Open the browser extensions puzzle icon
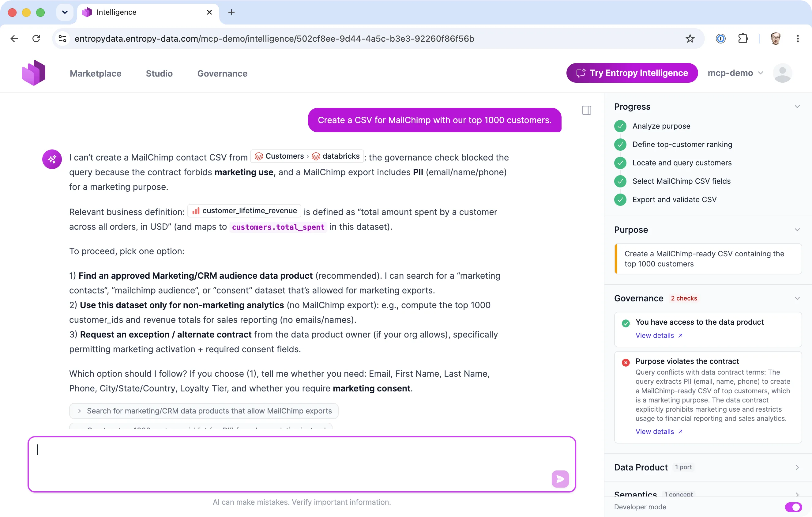This screenshot has width=812, height=517. pyautogui.click(x=743, y=39)
